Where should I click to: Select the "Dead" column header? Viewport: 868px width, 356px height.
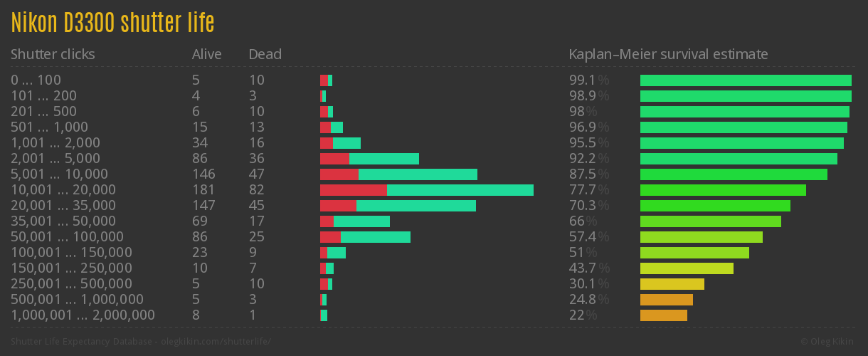point(265,54)
